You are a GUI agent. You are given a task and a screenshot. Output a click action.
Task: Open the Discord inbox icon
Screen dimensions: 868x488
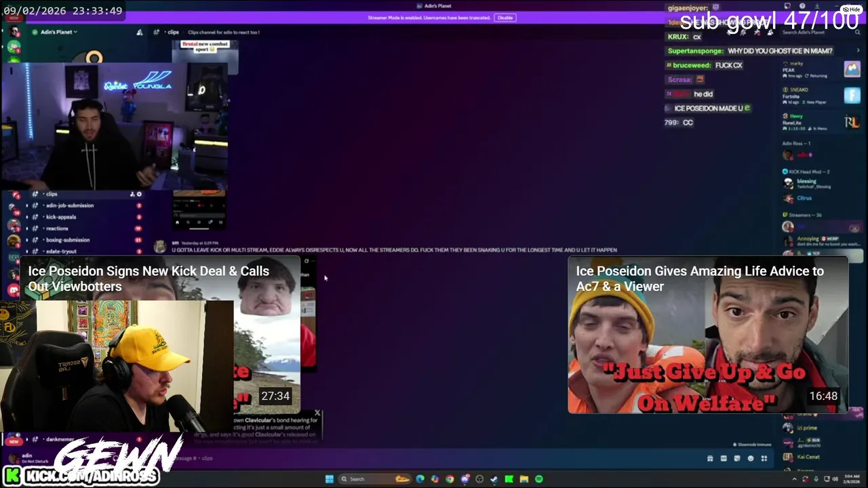[x=788, y=6]
